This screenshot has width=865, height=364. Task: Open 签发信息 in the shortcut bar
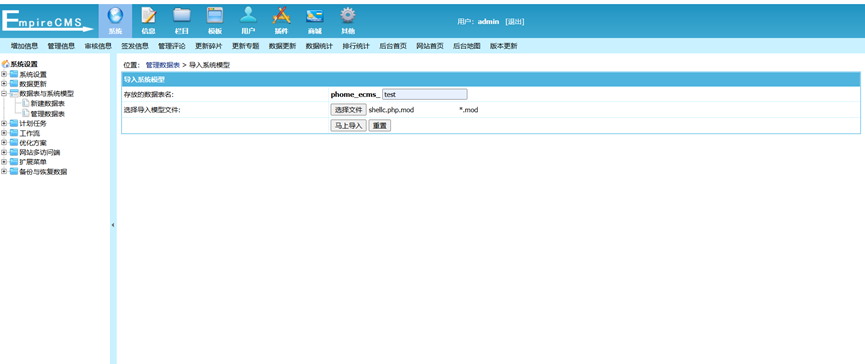pos(135,46)
